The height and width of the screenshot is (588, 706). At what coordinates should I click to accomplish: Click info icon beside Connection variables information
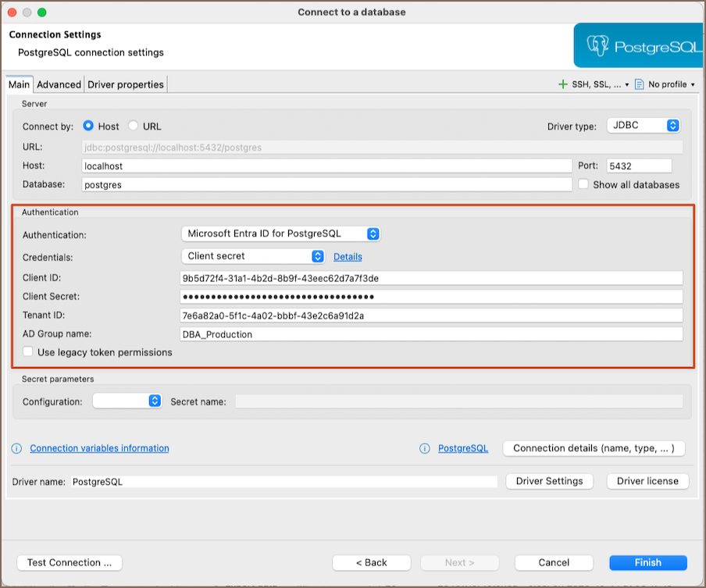pyautogui.click(x=16, y=448)
